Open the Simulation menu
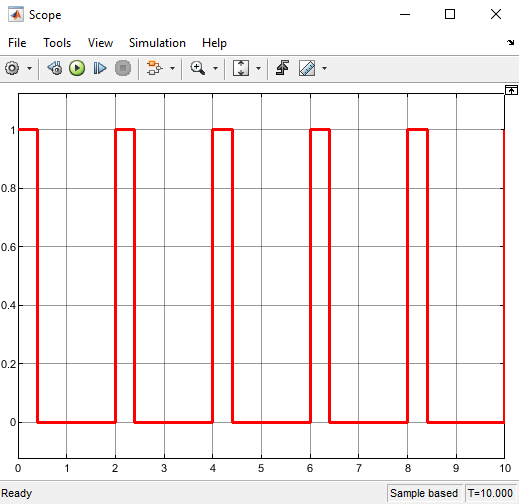 (157, 43)
